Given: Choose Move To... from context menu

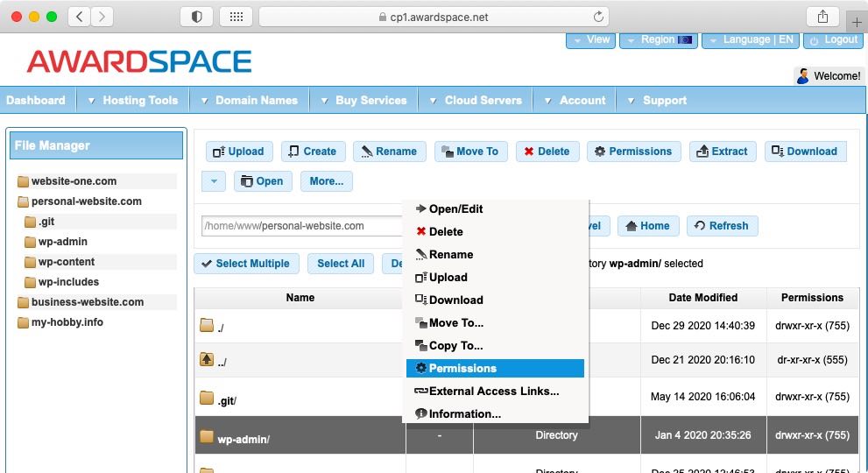Looking at the screenshot, I should 496,322.
